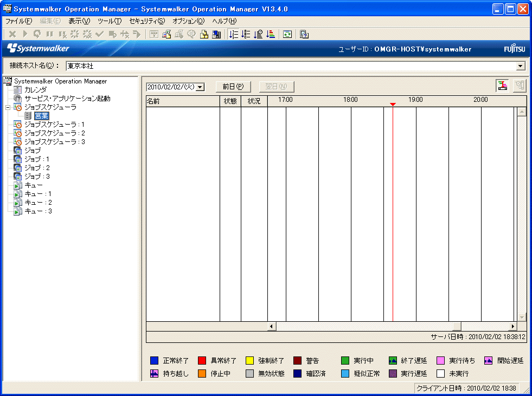Open the オプション menu
Image resolution: width=532 pixels, height=396 pixels.
point(188,21)
